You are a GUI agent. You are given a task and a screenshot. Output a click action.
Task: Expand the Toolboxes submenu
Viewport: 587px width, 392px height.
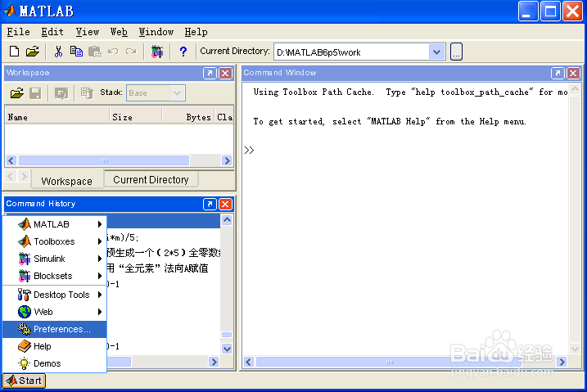click(55, 241)
